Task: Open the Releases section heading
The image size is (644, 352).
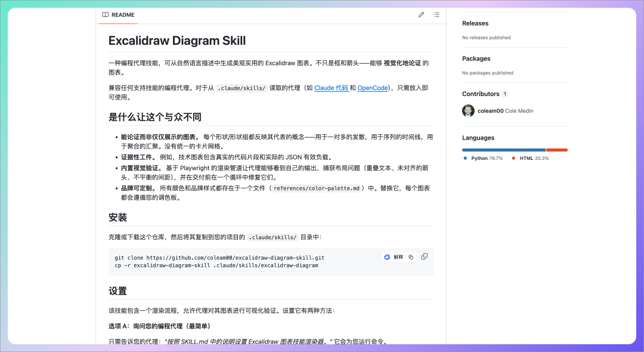Action: point(475,23)
